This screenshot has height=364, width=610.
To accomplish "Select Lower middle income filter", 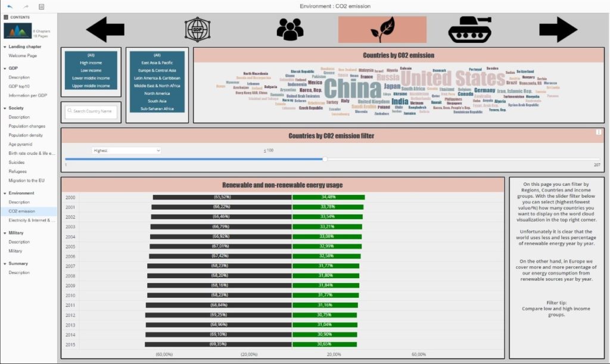I will click(91, 78).
